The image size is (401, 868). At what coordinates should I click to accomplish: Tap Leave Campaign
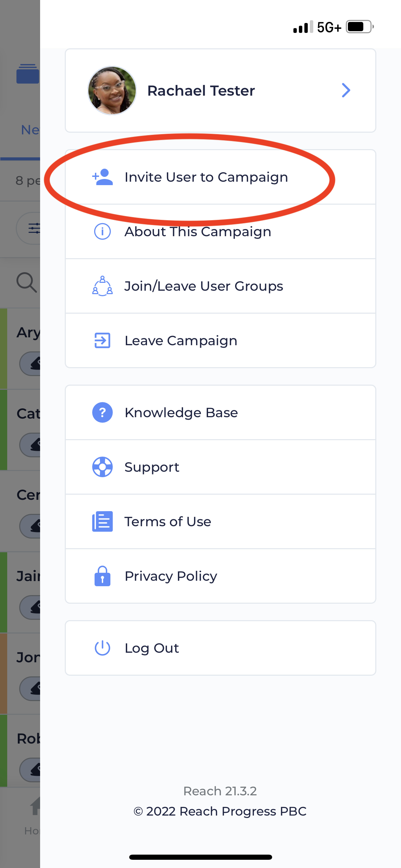click(x=181, y=340)
